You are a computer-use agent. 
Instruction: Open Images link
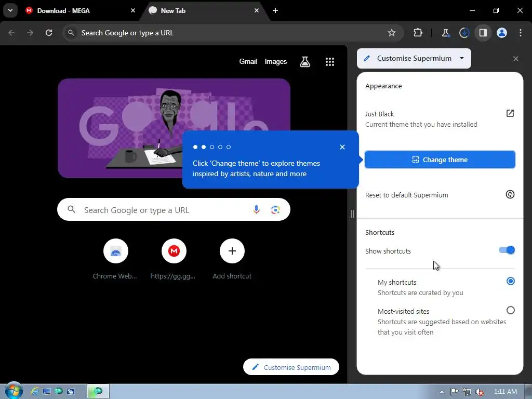coord(275,61)
